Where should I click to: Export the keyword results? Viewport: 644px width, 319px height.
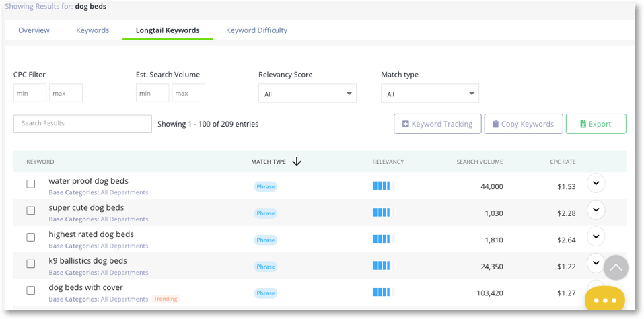click(x=596, y=124)
